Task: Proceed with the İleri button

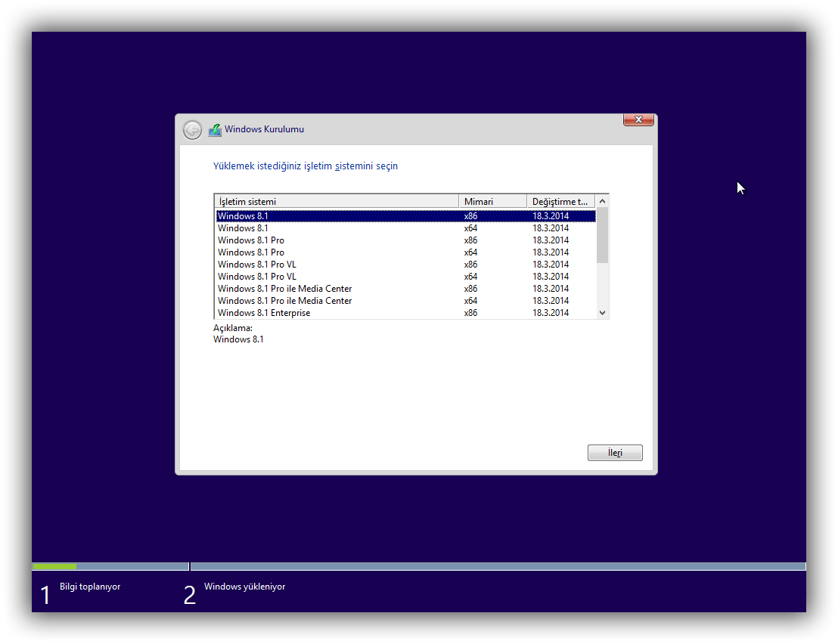Action: point(615,453)
